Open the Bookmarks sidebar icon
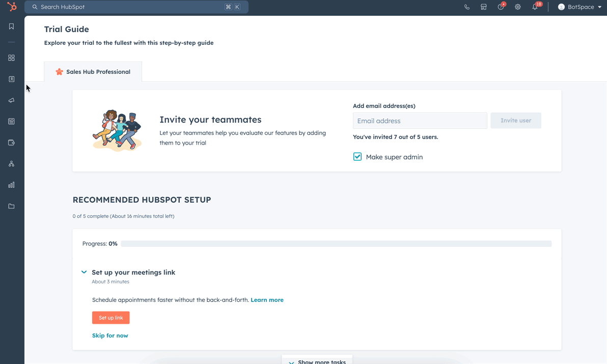 [x=11, y=26]
